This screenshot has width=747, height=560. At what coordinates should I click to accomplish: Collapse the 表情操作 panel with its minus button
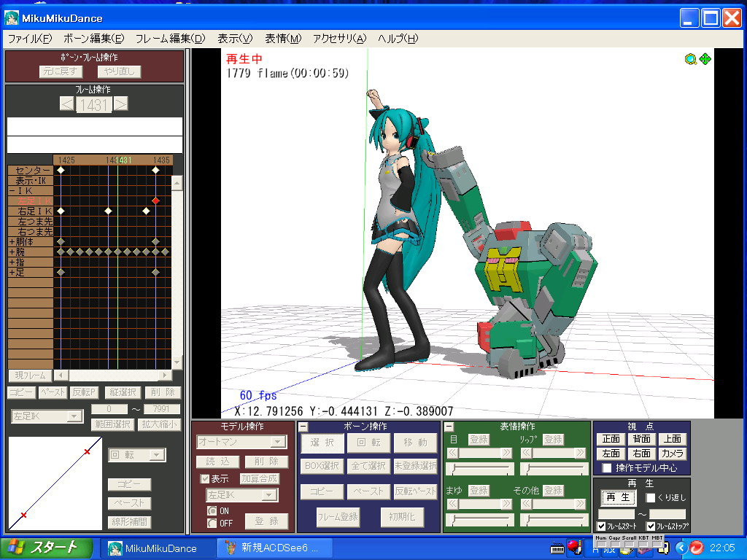coord(449,427)
